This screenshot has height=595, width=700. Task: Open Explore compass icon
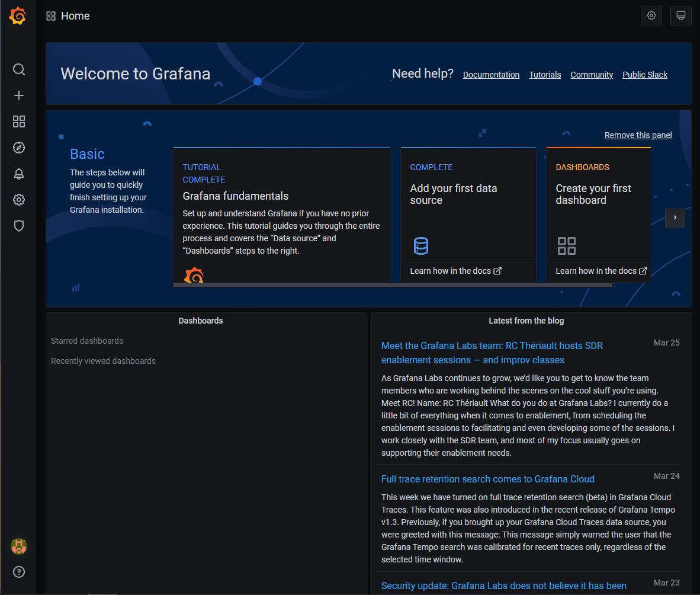pyautogui.click(x=19, y=148)
